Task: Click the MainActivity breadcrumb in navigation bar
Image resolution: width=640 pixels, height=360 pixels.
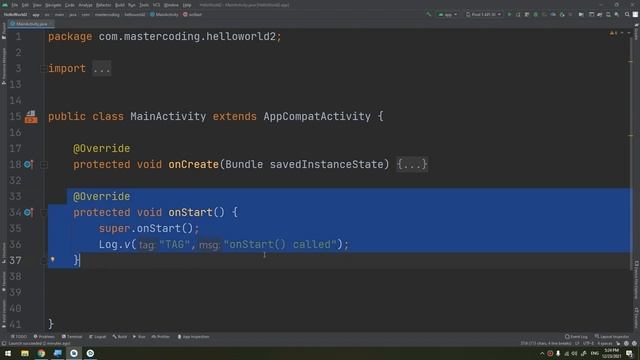Action: click(164, 14)
